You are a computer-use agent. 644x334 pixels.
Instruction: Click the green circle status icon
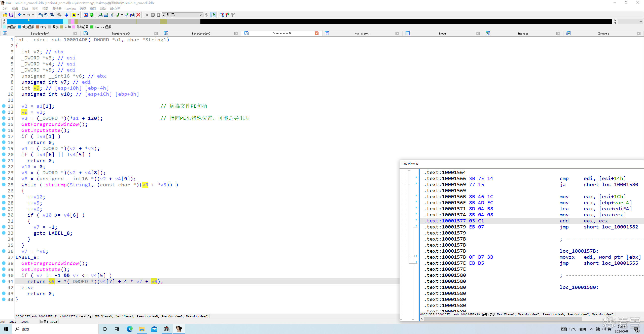click(92, 15)
